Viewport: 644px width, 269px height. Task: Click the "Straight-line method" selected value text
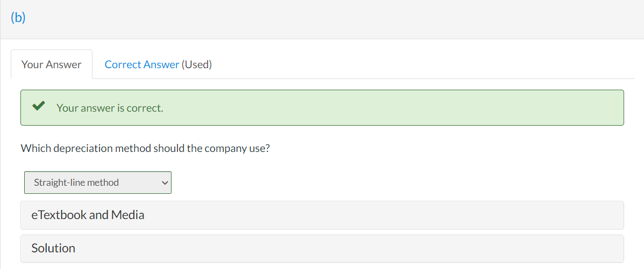76,183
